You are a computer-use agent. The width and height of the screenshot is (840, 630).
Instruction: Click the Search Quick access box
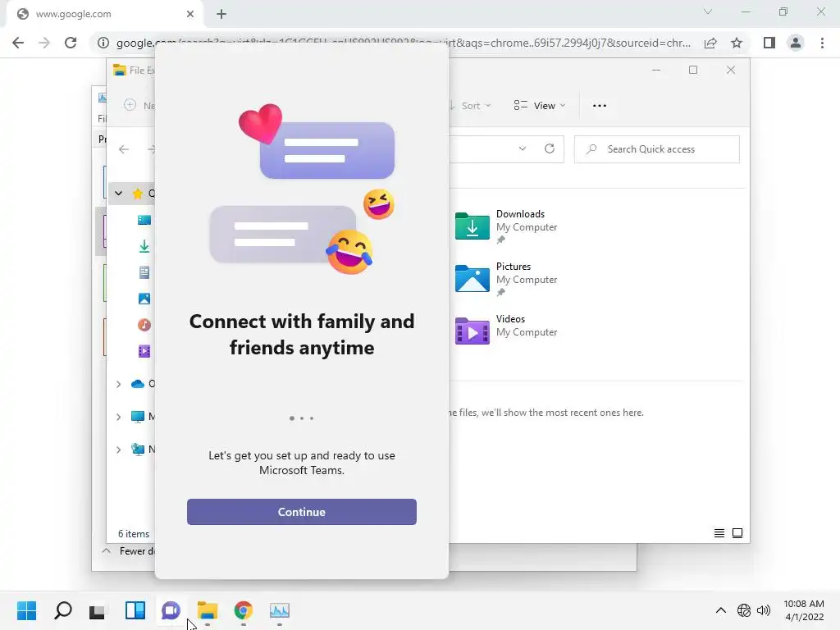click(x=657, y=149)
